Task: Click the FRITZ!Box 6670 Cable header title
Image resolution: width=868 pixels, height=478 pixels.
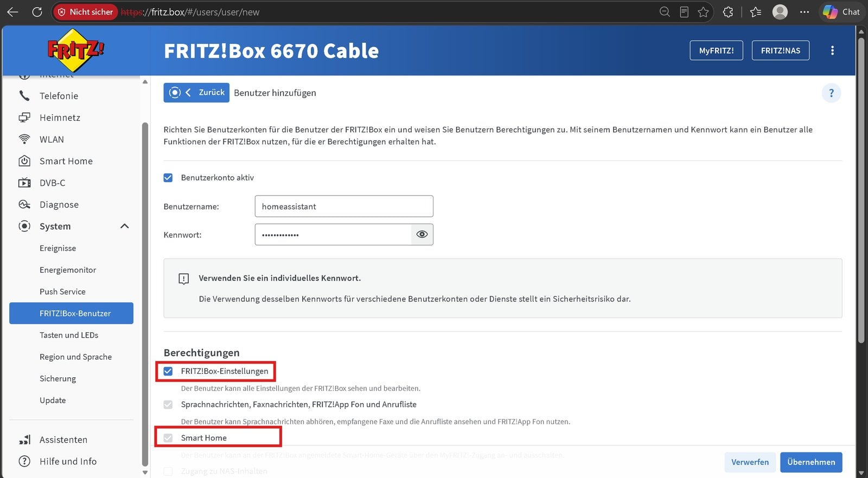Action: pyautogui.click(x=271, y=51)
